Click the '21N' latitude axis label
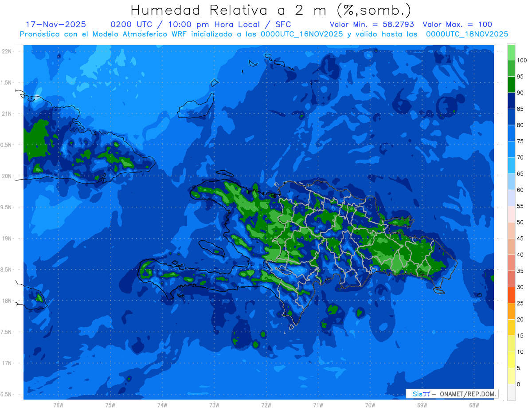 tap(7, 114)
